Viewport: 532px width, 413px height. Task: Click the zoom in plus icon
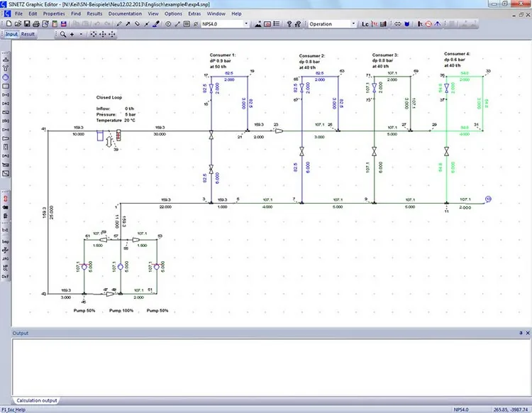tap(72, 34)
